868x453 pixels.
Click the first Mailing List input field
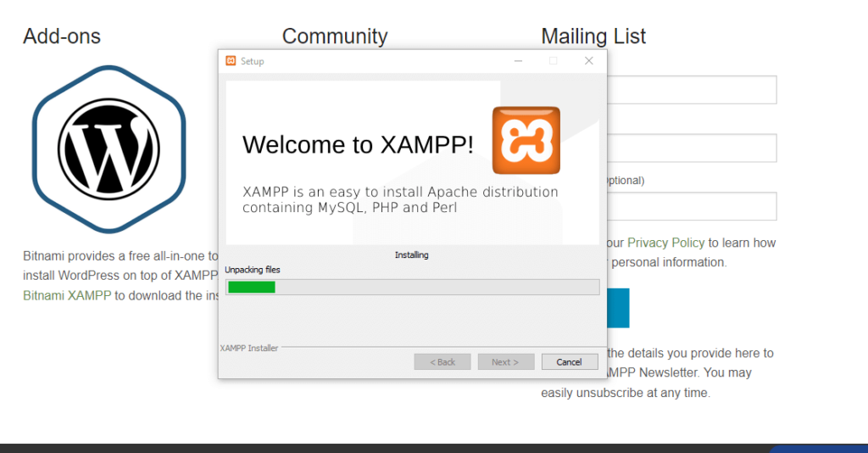click(x=692, y=90)
